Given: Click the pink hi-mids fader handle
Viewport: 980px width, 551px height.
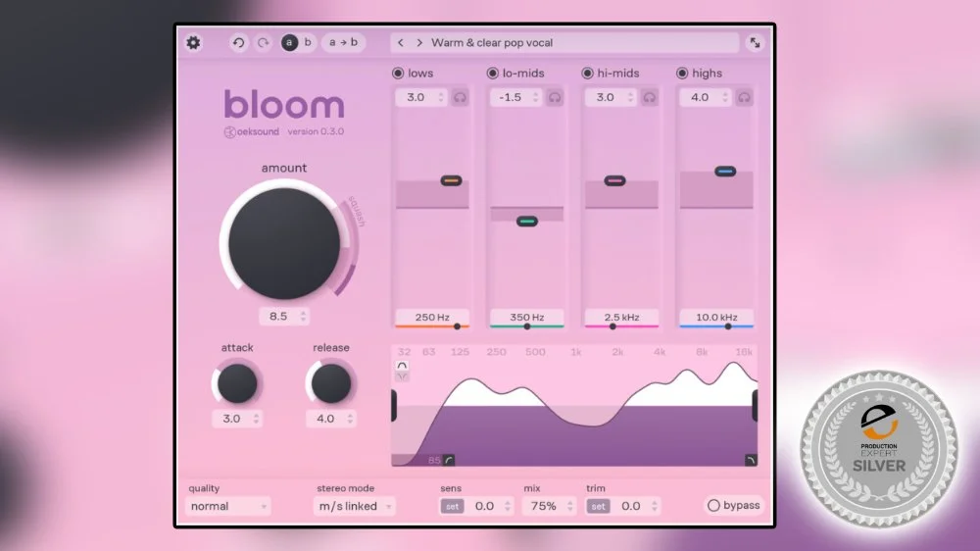Looking at the screenshot, I should pos(614,180).
